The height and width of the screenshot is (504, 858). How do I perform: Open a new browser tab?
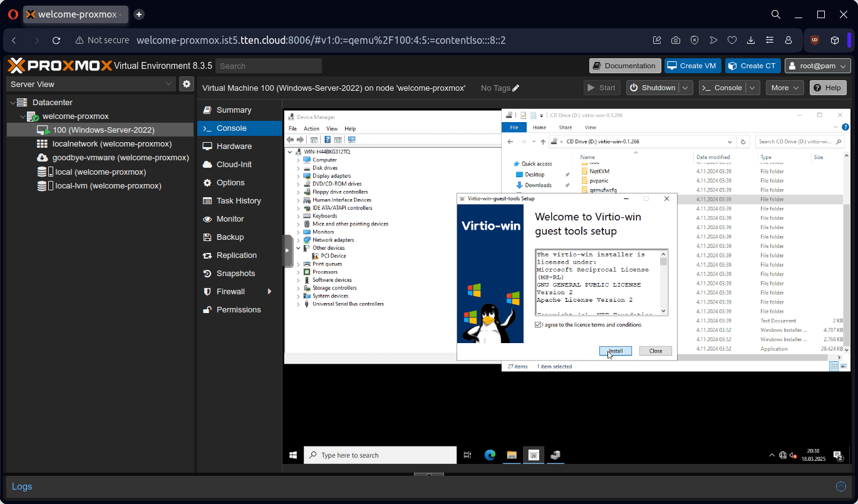coord(139,14)
